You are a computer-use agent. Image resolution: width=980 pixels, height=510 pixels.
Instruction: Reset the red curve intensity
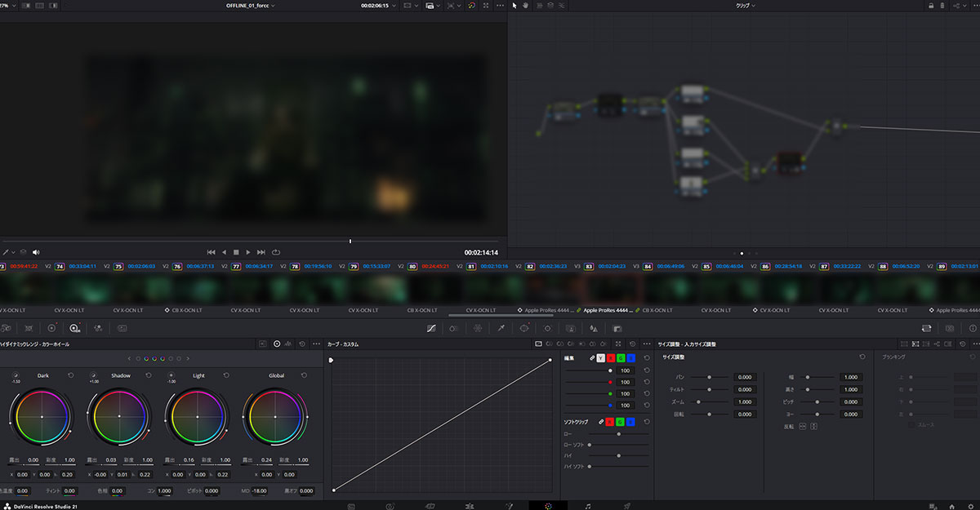pyautogui.click(x=647, y=382)
